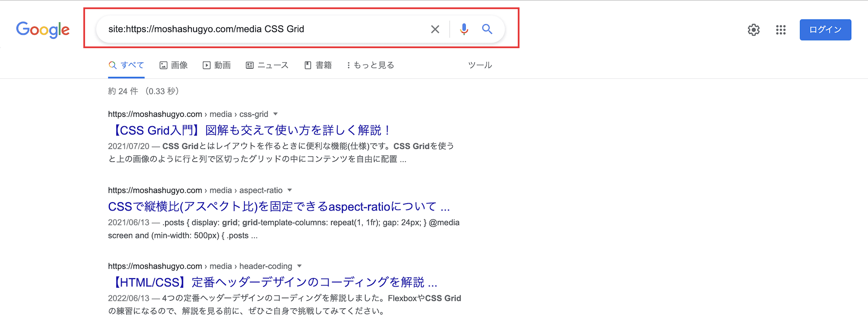The width and height of the screenshot is (868, 322).
Task: Select the すべて tab
Action: coord(126,65)
